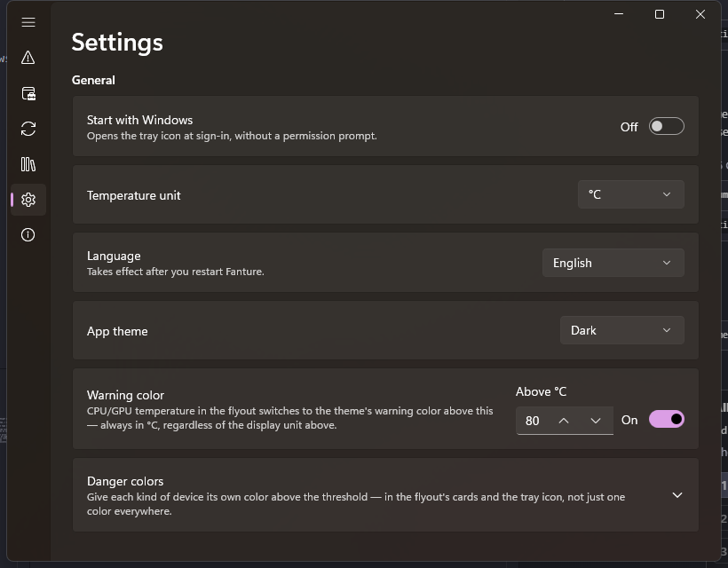Click the Settings page title
Image resolution: width=728 pixels, height=568 pixels.
point(117,43)
